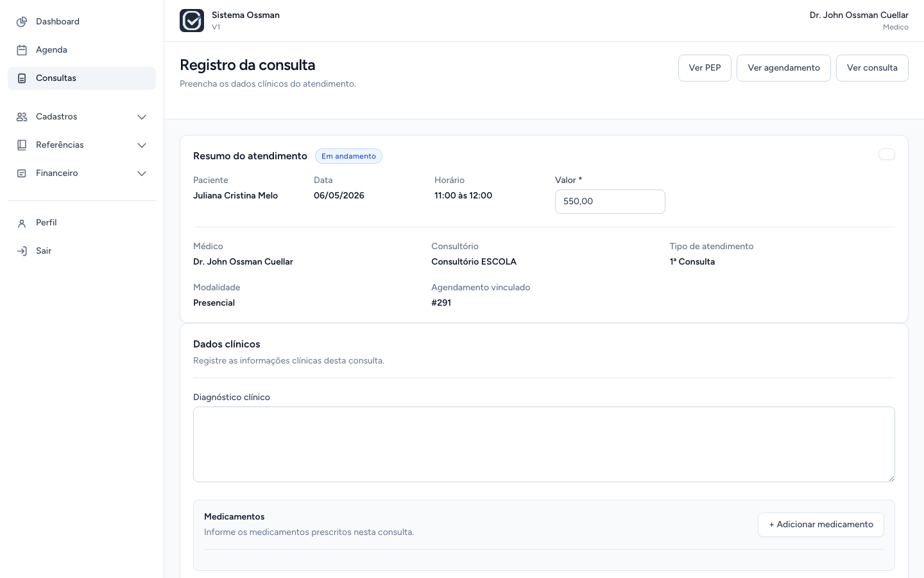
Task: Click the time 11:00 às 12:00
Action: tap(463, 196)
